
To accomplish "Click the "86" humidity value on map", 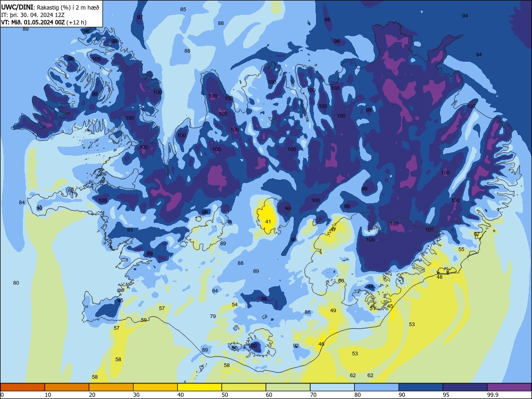I will pos(307,312).
